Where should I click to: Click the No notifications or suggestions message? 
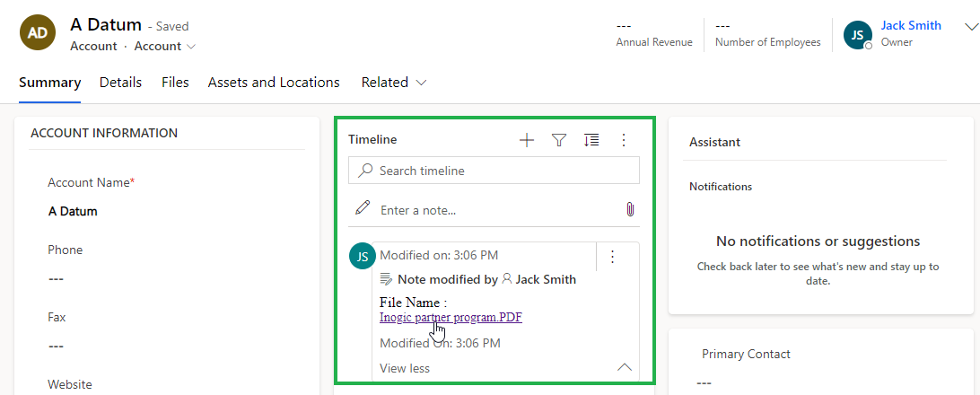pos(818,241)
